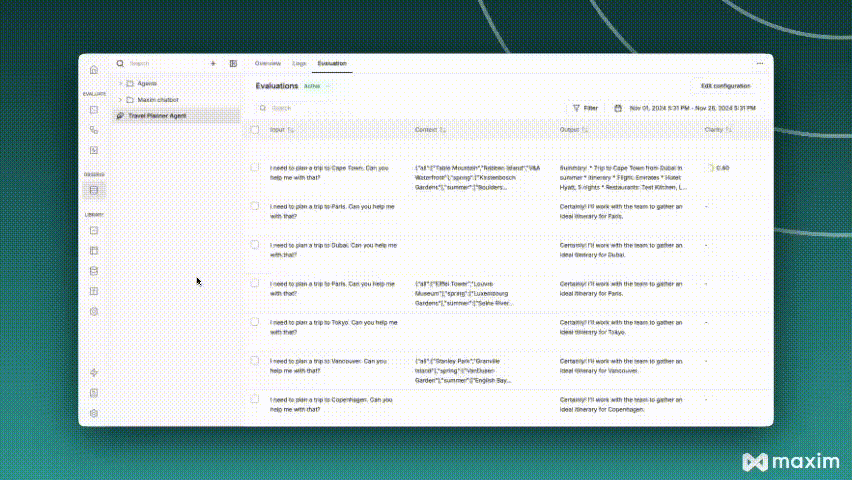Viewport: 852px width, 480px height.
Task: Open the home icon in the sidebar
Action: 94,70
